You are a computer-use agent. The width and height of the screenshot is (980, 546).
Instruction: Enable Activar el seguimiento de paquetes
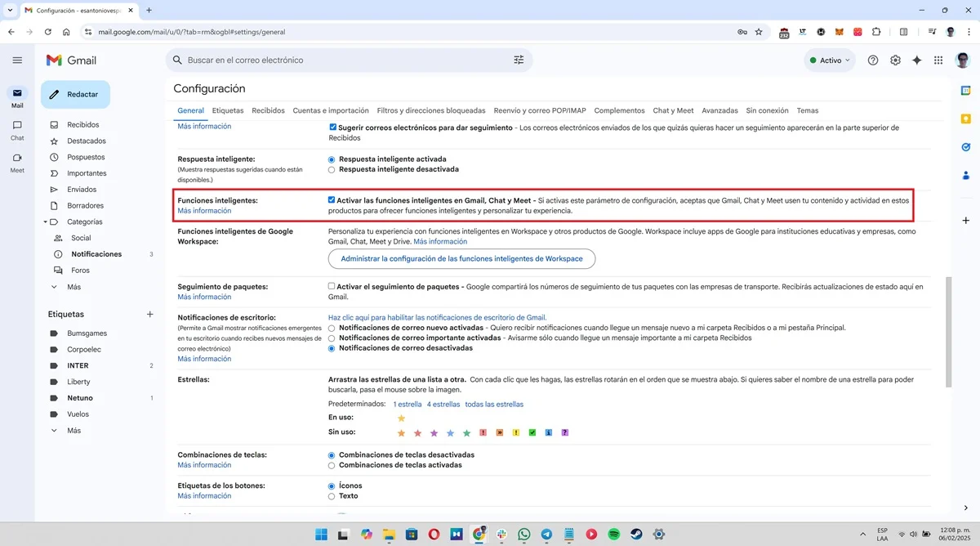pyautogui.click(x=332, y=287)
